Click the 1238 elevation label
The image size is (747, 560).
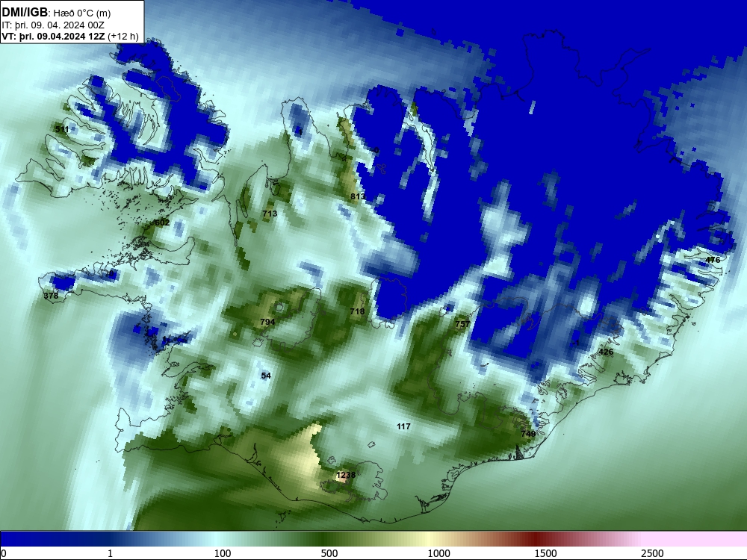click(346, 475)
